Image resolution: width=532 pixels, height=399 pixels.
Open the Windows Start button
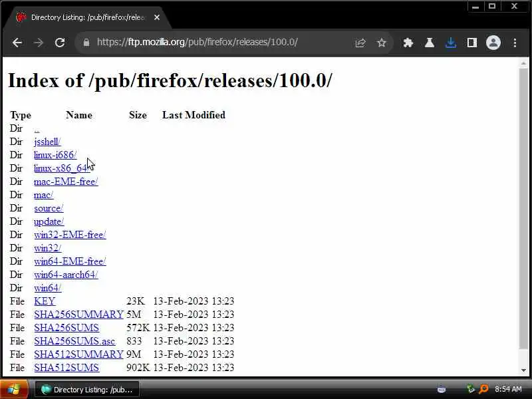[x=14, y=390]
